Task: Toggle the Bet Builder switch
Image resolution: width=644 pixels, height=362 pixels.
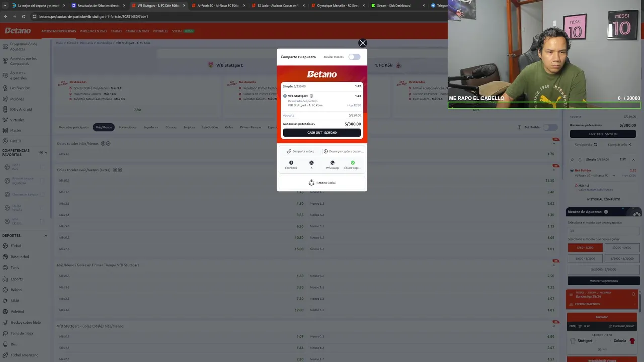Action: pyautogui.click(x=550, y=127)
